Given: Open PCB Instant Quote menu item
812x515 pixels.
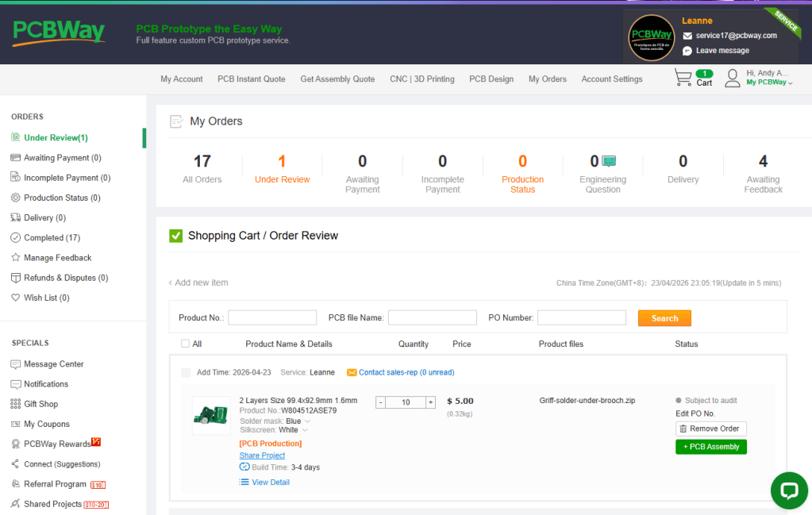Looking at the screenshot, I should pyautogui.click(x=251, y=79).
